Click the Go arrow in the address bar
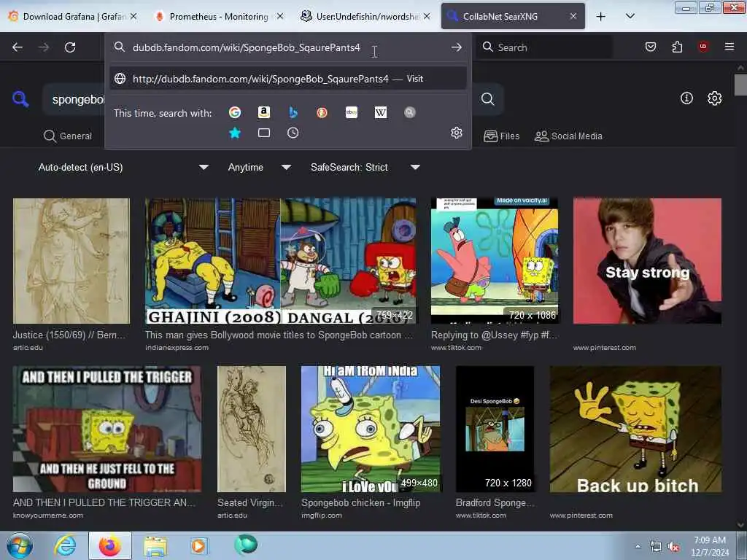This screenshot has height=560, width=747. 457,47
